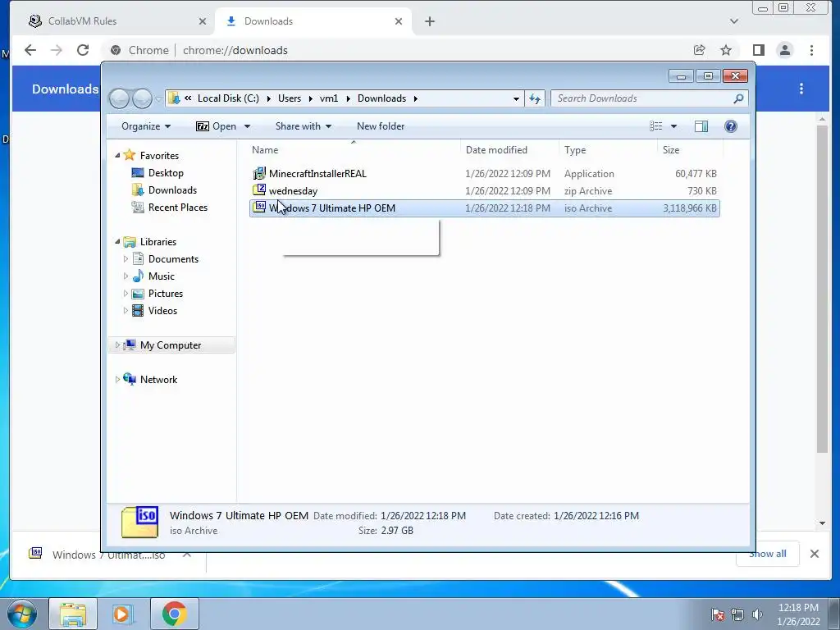Open Explorer help
Image resolution: width=840 pixels, height=630 pixels.
coord(731,126)
